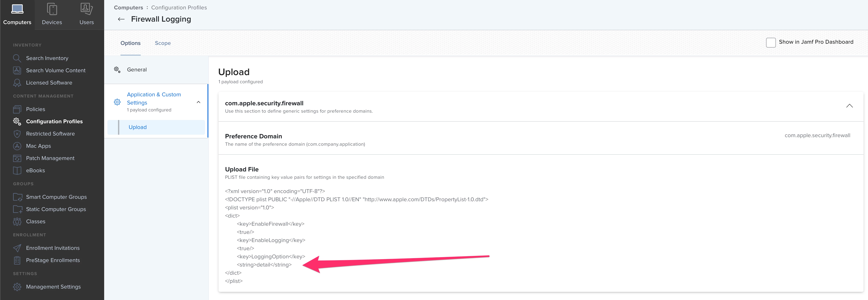Click the Computers breadcrumb link
The height and width of the screenshot is (300, 868).
click(128, 7)
